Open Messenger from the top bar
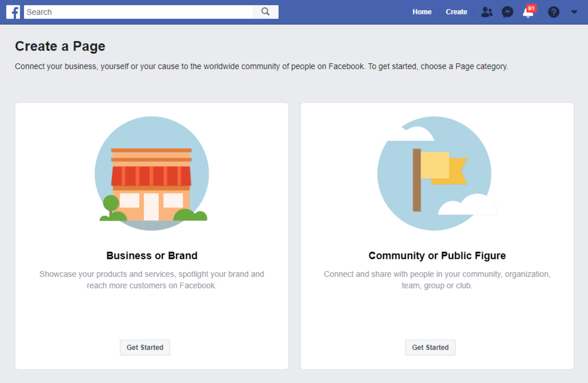The height and width of the screenshot is (383, 588). pos(507,12)
